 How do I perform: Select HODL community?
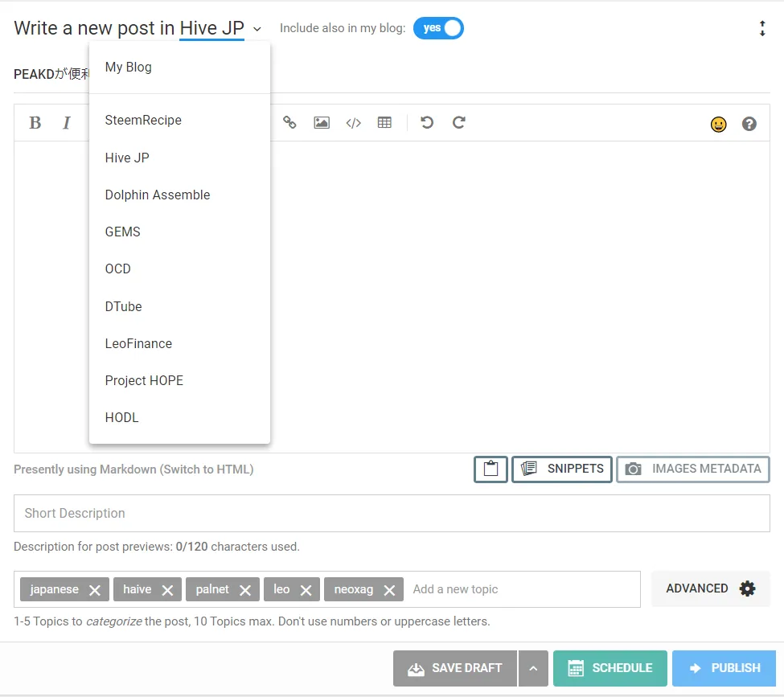click(x=179, y=417)
